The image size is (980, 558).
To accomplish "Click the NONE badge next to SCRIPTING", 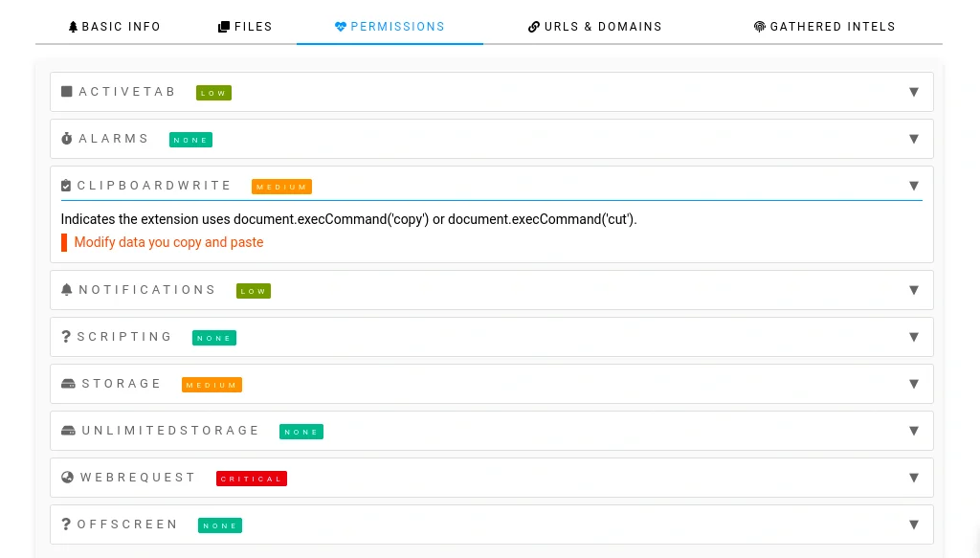I will click(x=214, y=338).
